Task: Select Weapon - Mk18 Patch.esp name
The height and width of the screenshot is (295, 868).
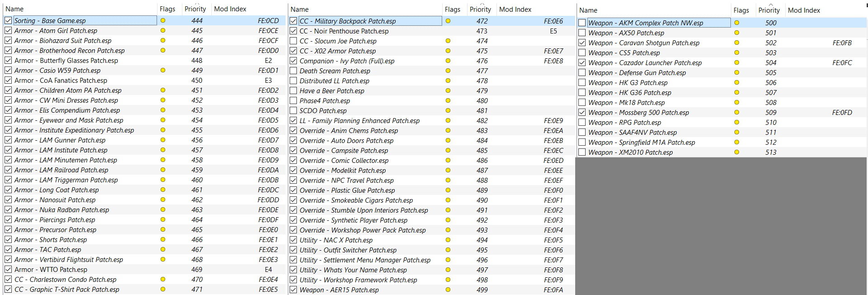Action: tap(626, 102)
